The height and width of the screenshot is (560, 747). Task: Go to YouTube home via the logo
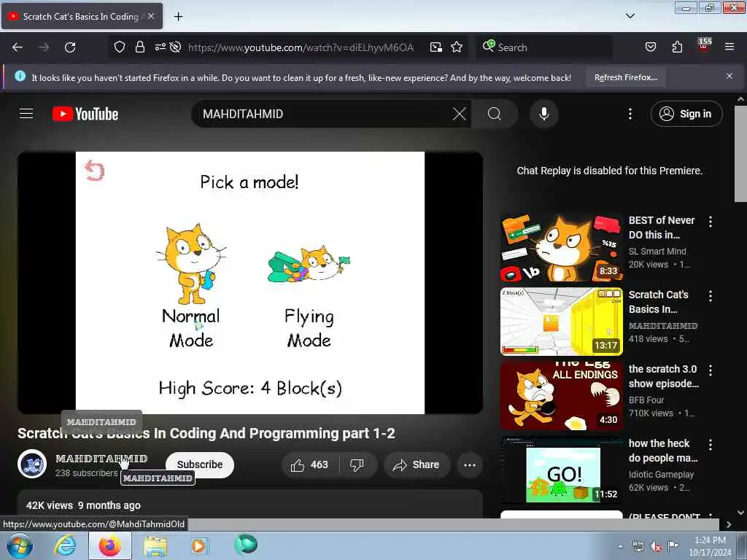point(85,114)
